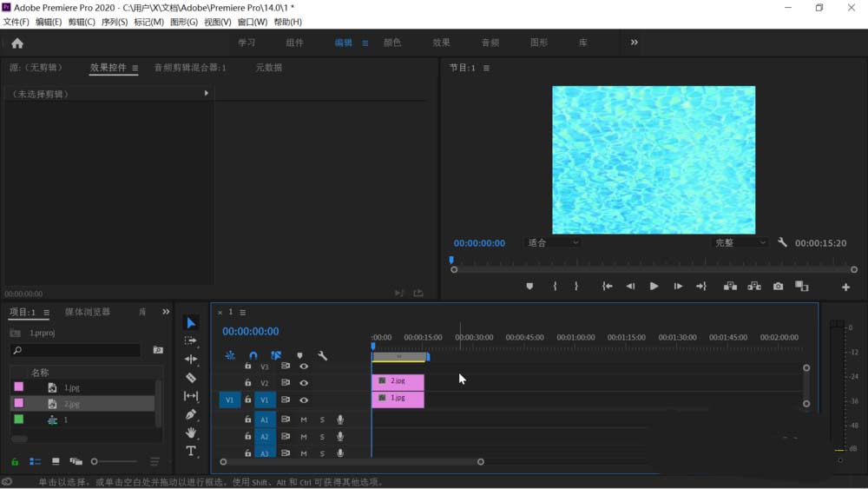Expand hidden workspaces with chevron arrows

click(634, 43)
